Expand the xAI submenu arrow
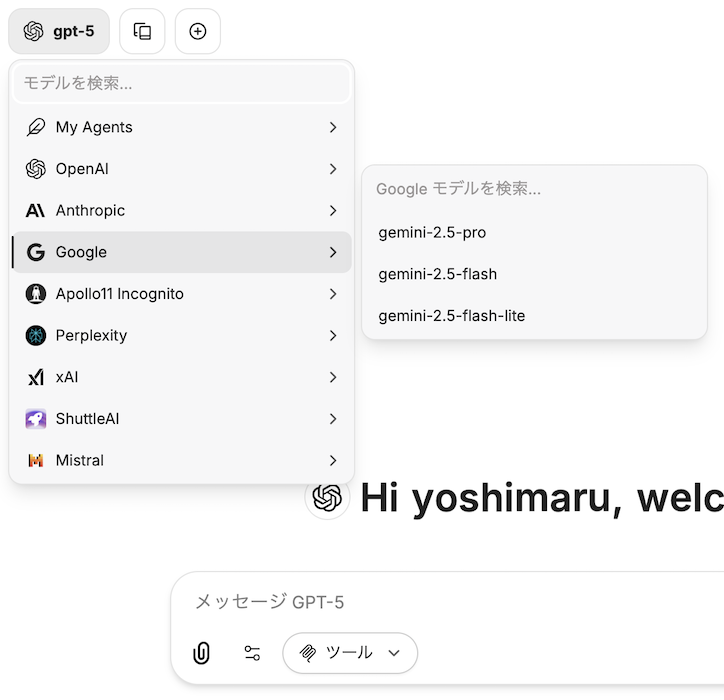 tap(332, 378)
